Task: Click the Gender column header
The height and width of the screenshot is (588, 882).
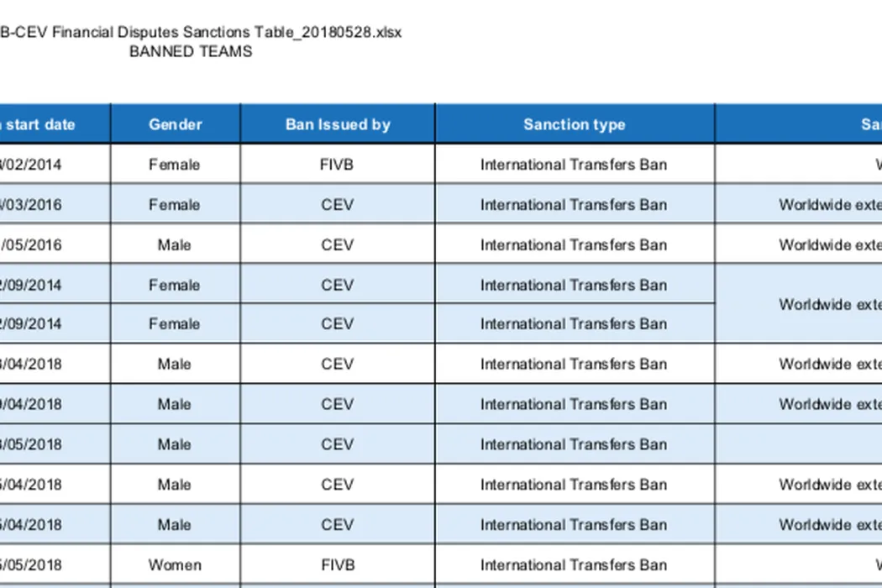Action: point(175,124)
